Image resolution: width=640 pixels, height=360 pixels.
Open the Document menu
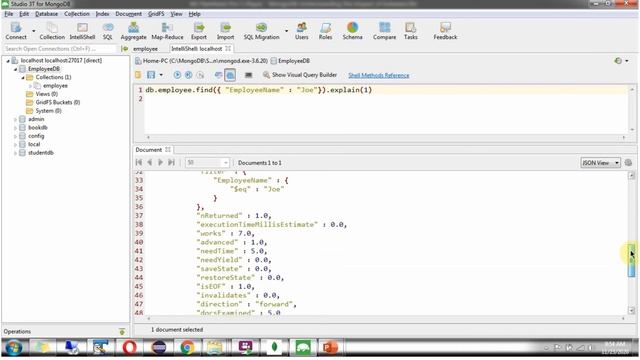pyautogui.click(x=129, y=14)
